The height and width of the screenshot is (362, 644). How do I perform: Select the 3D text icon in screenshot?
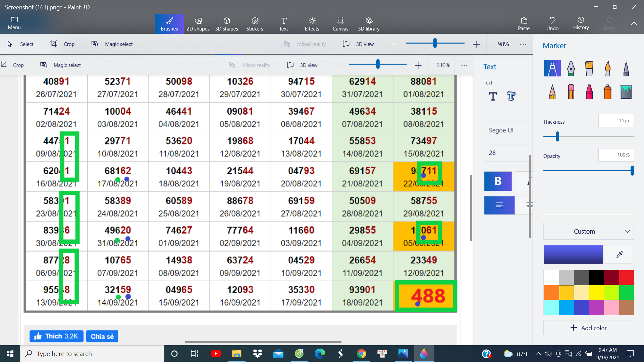point(511,97)
